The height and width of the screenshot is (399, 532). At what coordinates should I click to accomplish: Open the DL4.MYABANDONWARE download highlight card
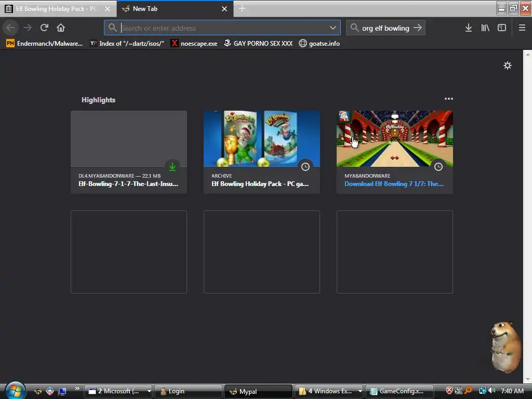pos(129,152)
